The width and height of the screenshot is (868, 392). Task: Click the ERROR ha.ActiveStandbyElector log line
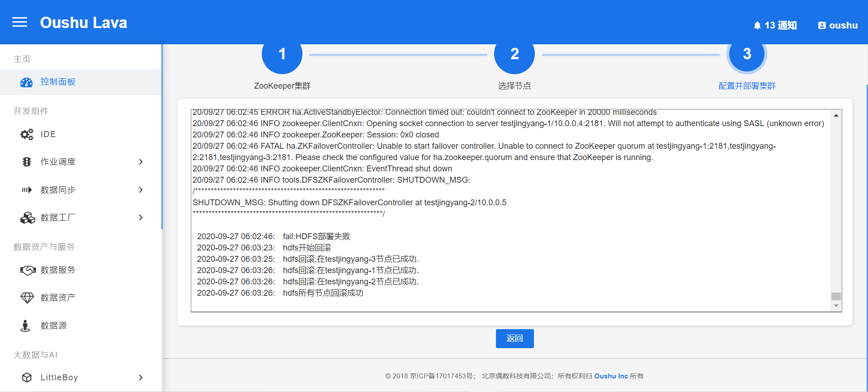click(x=425, y=112)
